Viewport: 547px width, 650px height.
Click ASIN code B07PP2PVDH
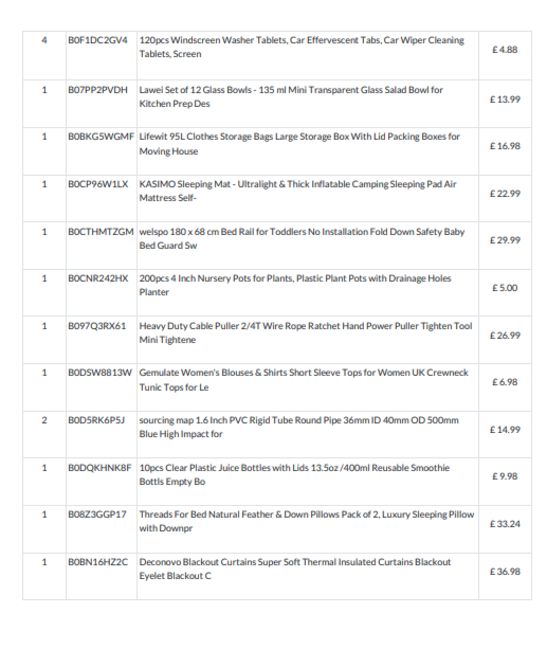coord(98,90)
